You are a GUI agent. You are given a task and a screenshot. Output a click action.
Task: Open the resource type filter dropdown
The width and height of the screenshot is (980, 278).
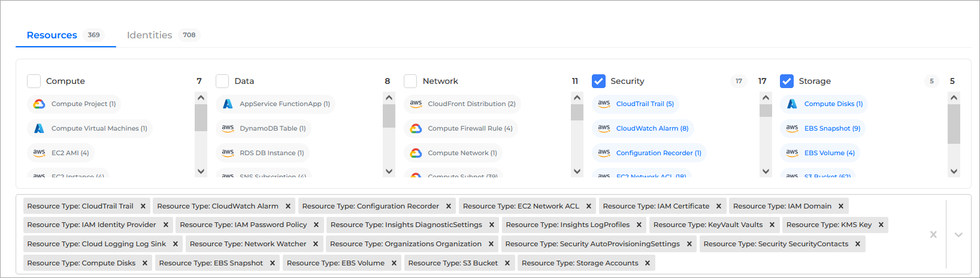tap(958, 235)
